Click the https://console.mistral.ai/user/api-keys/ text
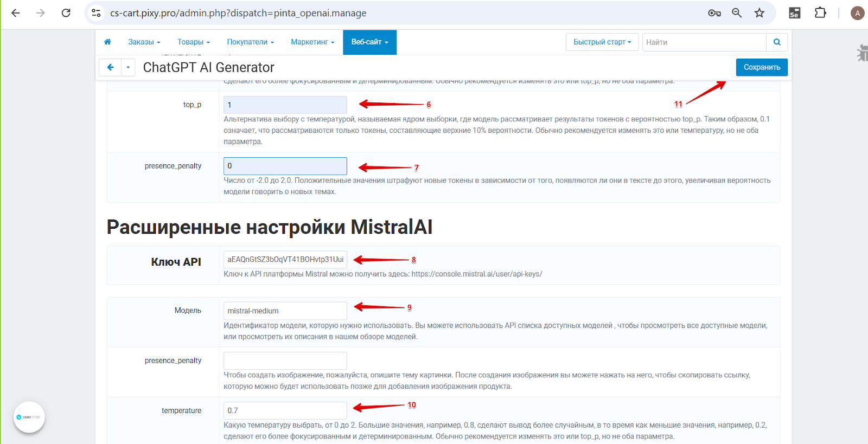868x444 pixels. pos(477,274)
